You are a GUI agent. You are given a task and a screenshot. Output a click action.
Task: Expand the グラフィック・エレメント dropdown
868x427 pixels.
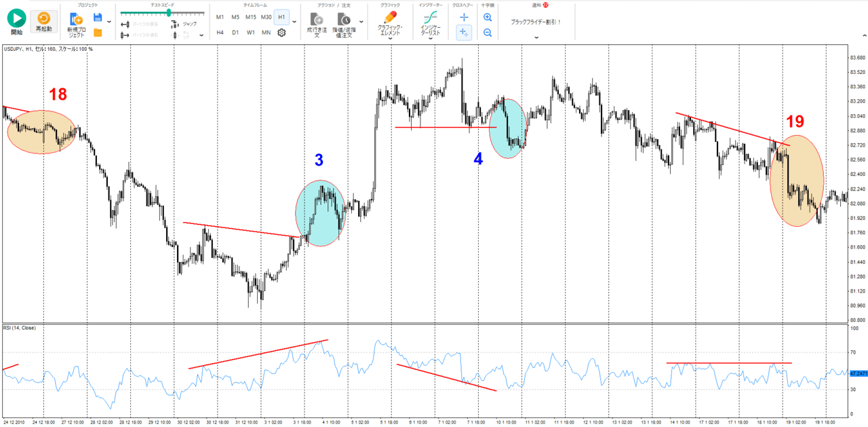[x=391, y=39]
